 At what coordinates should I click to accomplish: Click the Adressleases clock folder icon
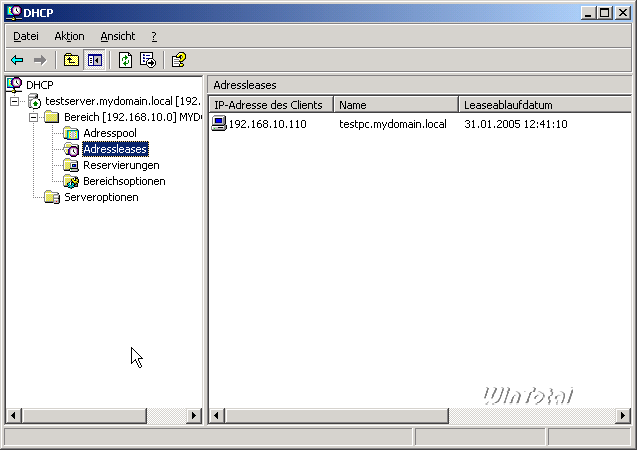pos(71,149)
